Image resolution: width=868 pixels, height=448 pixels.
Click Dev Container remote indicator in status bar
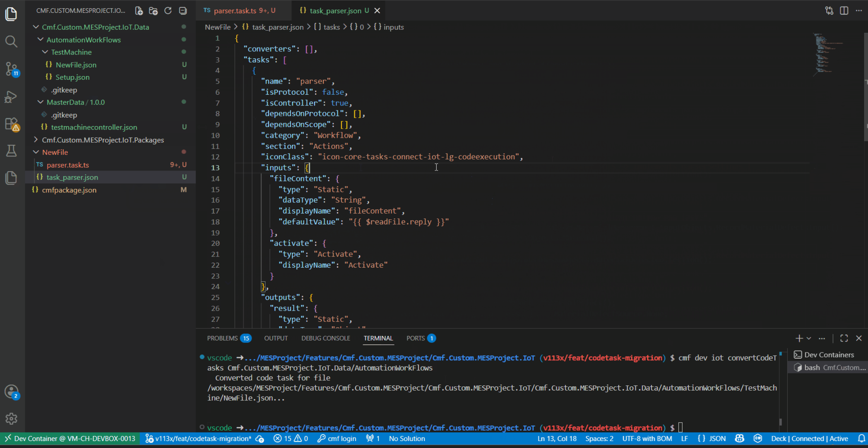pos(70,438)
